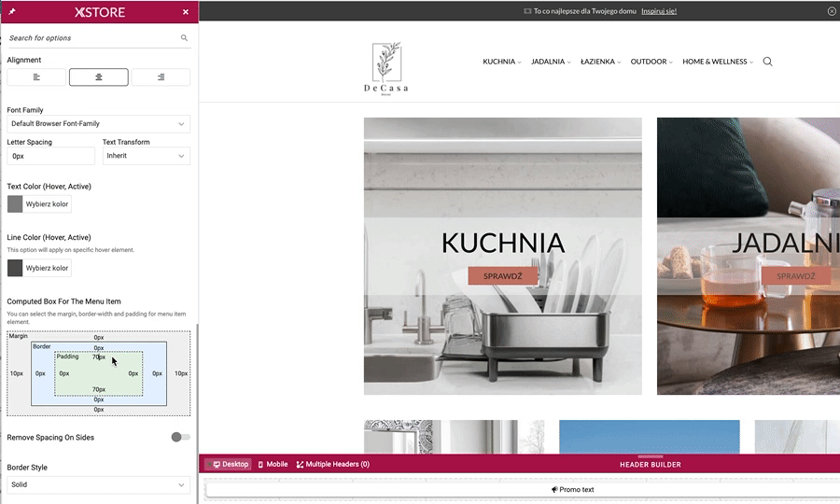Select center alignment option
Viewport: 840px width, 504px height.
[99, 77]
